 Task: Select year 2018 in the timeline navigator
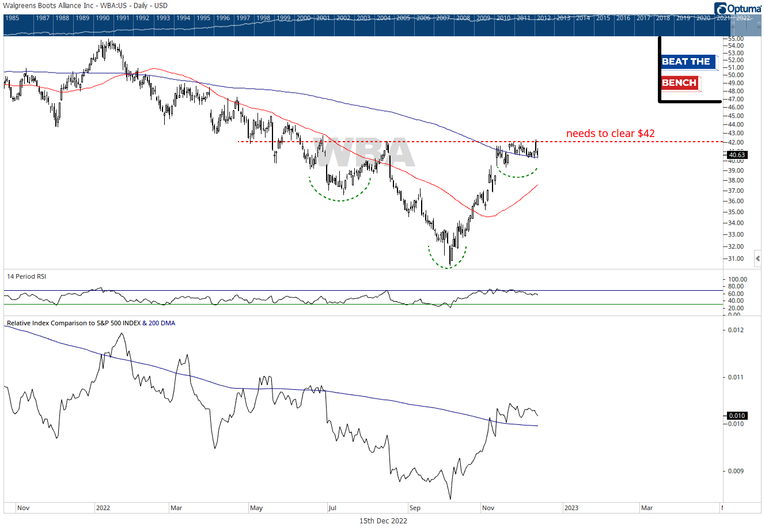coord(663,18)
